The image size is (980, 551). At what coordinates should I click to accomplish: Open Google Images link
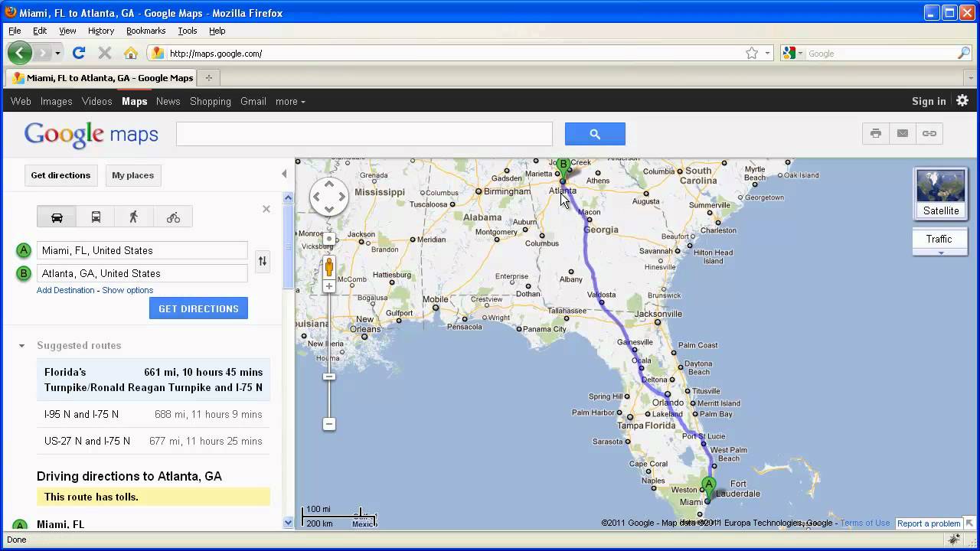(x=56, y=101)
